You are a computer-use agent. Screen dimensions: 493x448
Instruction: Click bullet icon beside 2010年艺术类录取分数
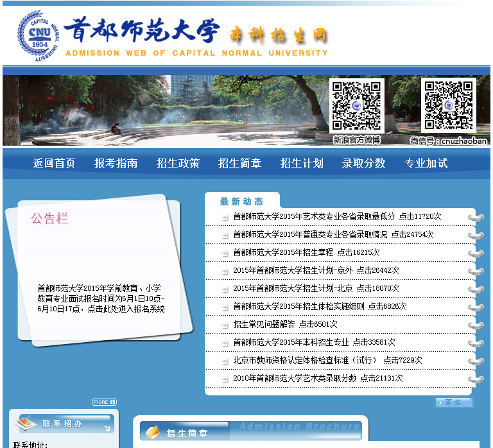[225, 379]
